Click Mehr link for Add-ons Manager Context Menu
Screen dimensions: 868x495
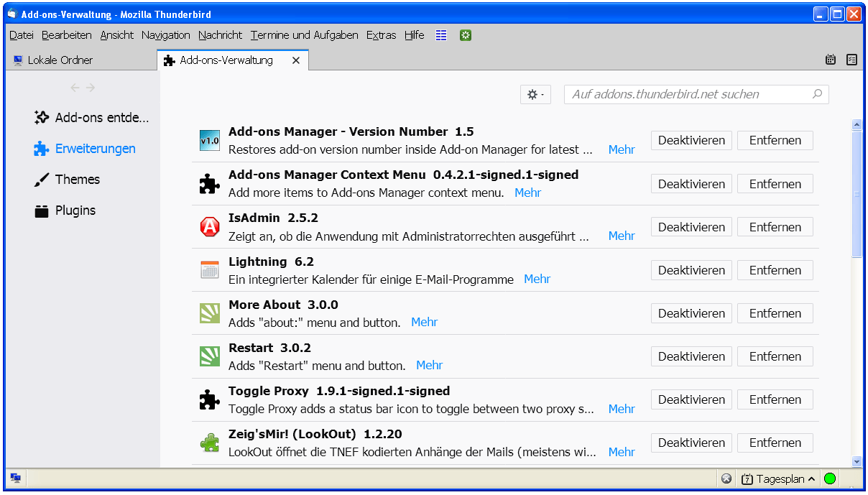[x=527, y=193]
